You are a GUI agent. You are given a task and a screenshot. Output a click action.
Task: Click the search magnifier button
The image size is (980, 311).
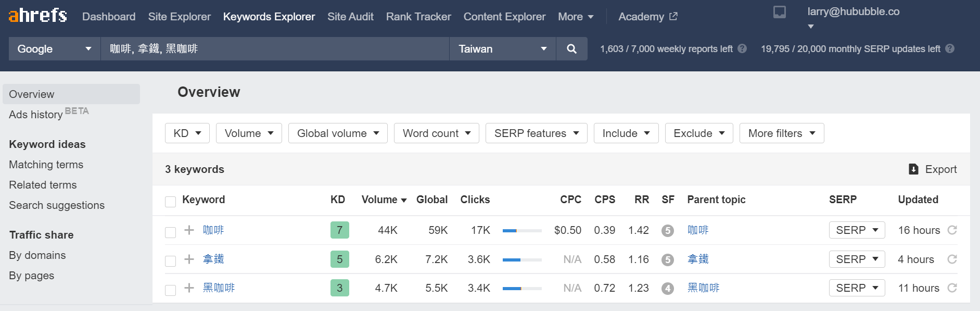pyautogui.click(x=571, y=49)
